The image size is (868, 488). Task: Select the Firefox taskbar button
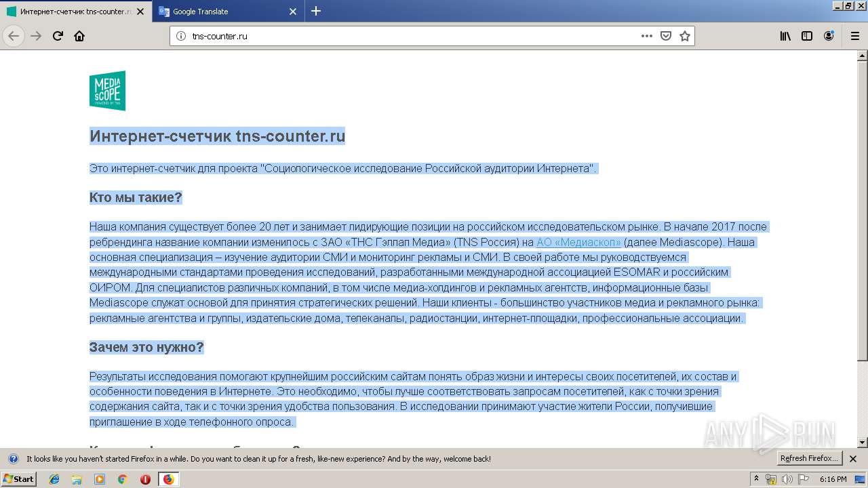pyautogui.click(x=168, y=479)
